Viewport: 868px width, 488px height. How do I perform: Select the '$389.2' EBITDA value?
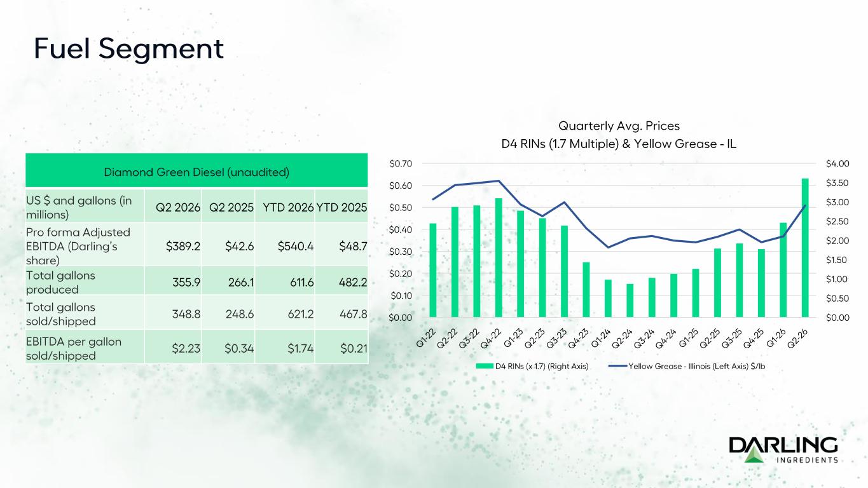(x=183, y=246)
